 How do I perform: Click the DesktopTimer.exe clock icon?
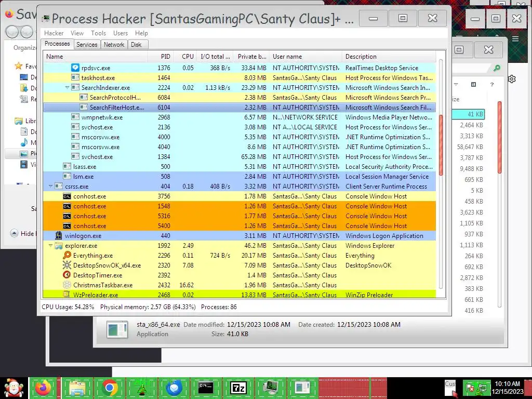pyautogui.click(x=67, y=275)
